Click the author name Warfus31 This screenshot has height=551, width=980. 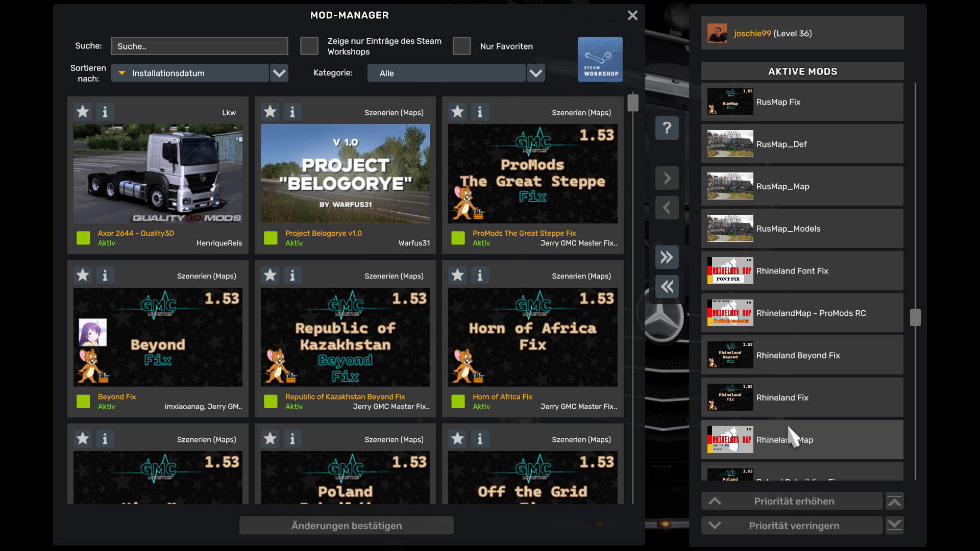click(414, 243)
